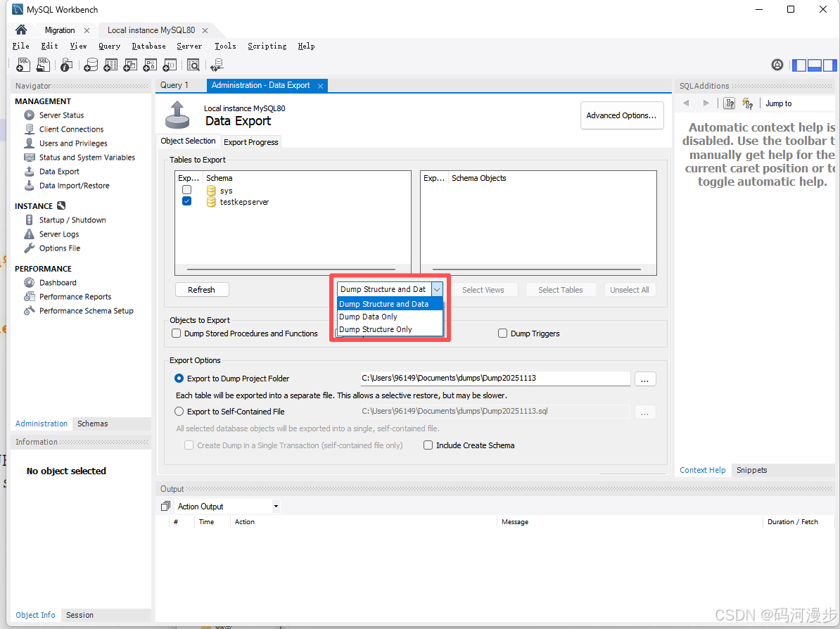This screenshot has width=840, height=629.
Task: Open a new SQL query tab icon
Action: pos(23,65)
